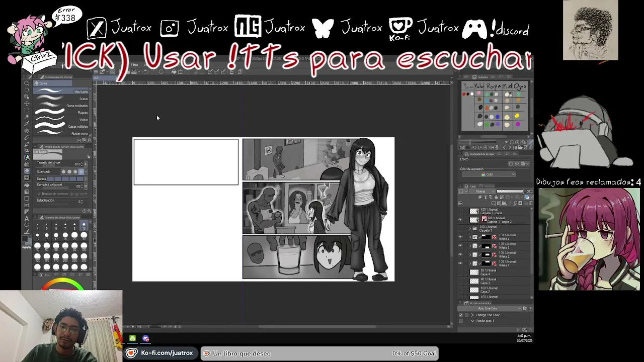644x362 pixels.
Task: Select the Zoom magnifier tool
Action: (27, 83)
